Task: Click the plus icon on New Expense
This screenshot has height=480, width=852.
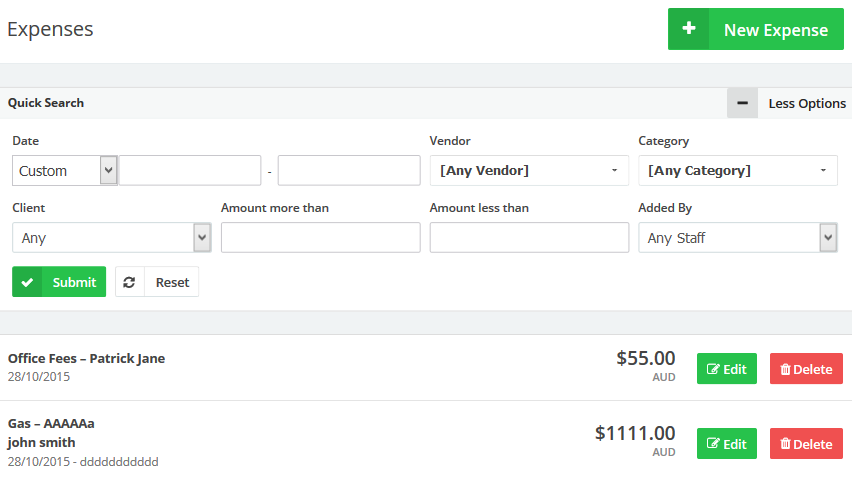Action: pyautogui.click(x=689, y=29)
